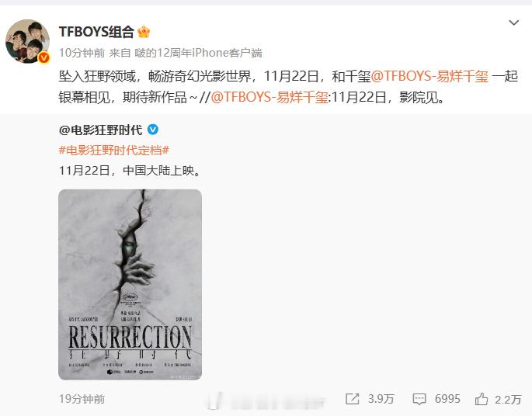Image resolution: width=532 pixels, height=416 pixels.
Task: Open the comments bubble icon
Action: coord(419,399)
